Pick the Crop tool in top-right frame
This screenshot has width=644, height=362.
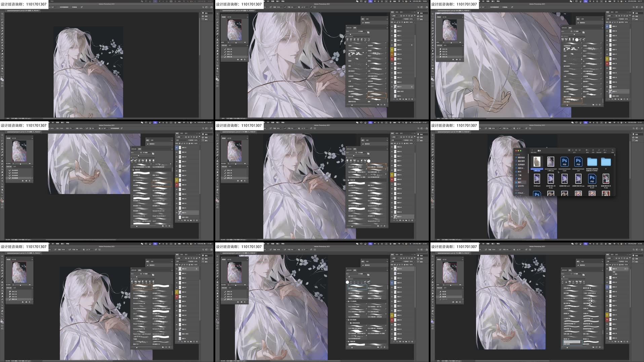[x=432, y=25]
